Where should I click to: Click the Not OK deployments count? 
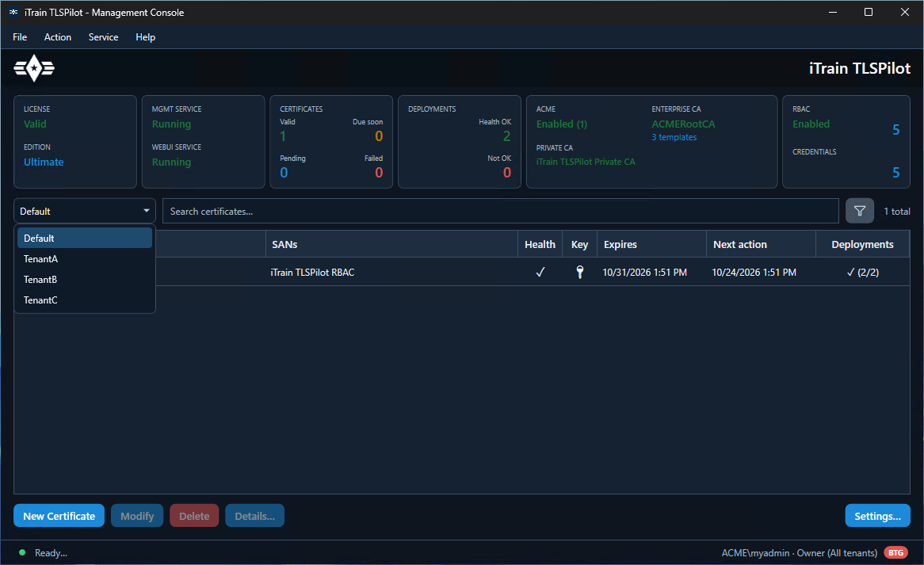coord(507,173)
